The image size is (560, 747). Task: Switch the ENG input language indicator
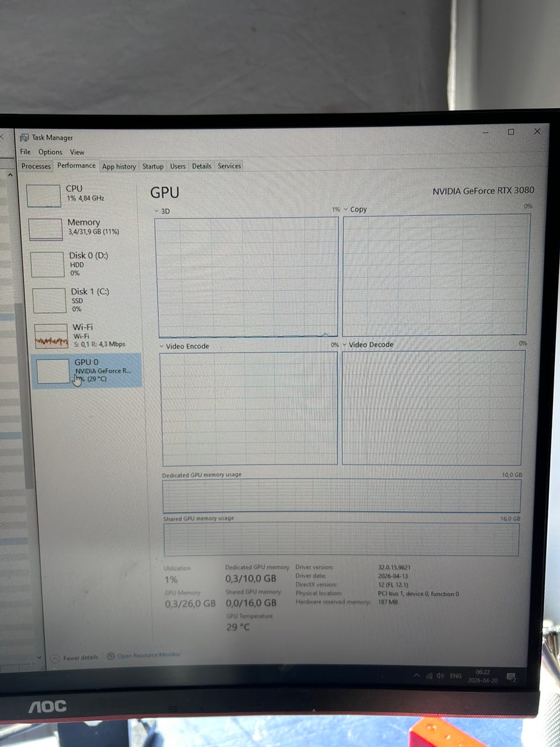[456, 676]
